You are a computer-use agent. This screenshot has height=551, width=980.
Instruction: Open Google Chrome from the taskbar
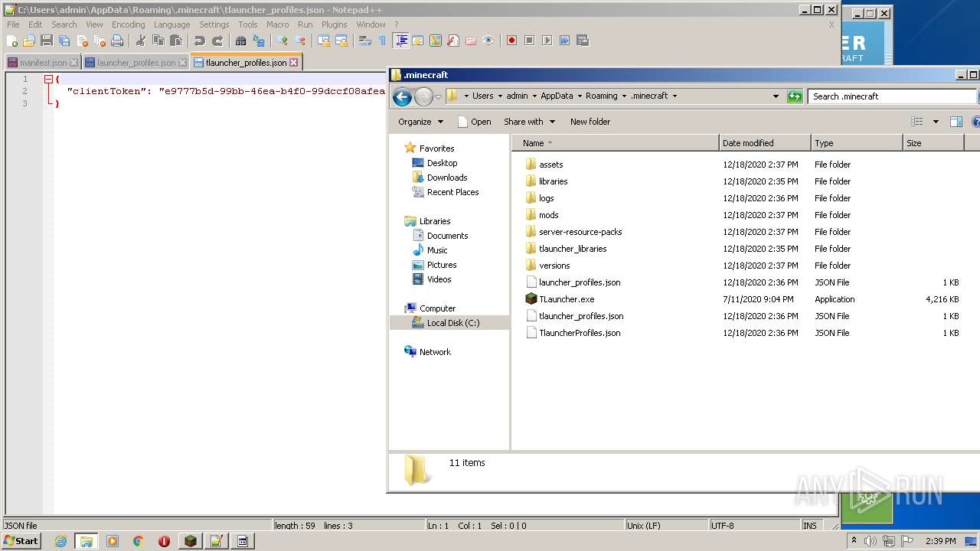(138, 541)
